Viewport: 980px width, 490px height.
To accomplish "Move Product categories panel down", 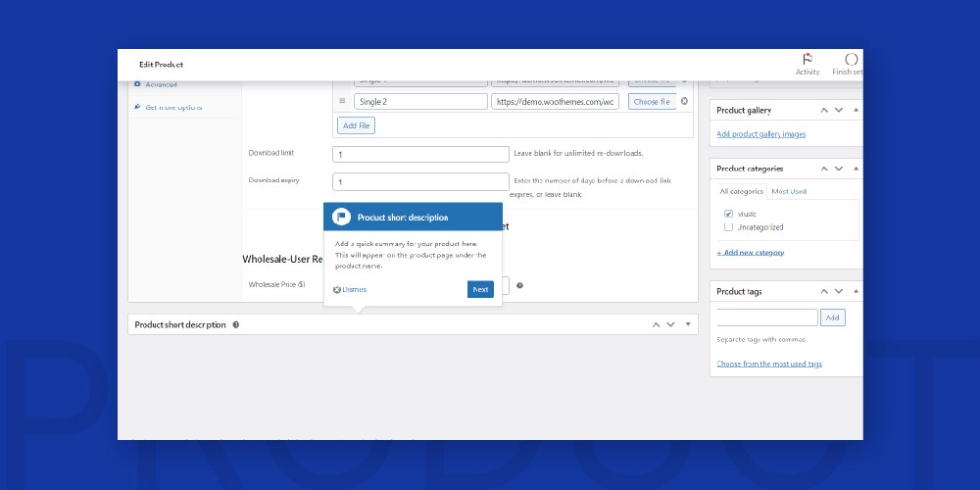I will [x=839, y=169].
